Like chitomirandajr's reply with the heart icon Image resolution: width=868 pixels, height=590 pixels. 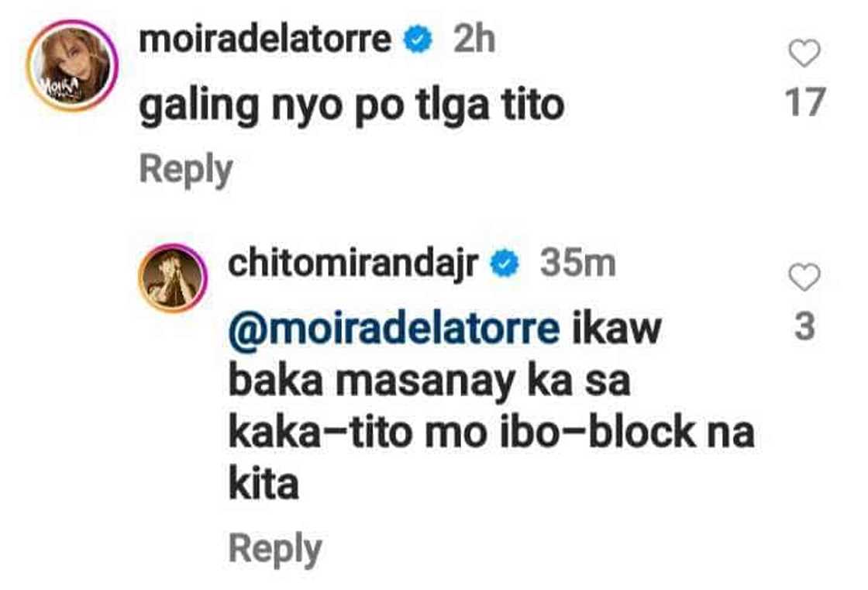click(804, 277)
